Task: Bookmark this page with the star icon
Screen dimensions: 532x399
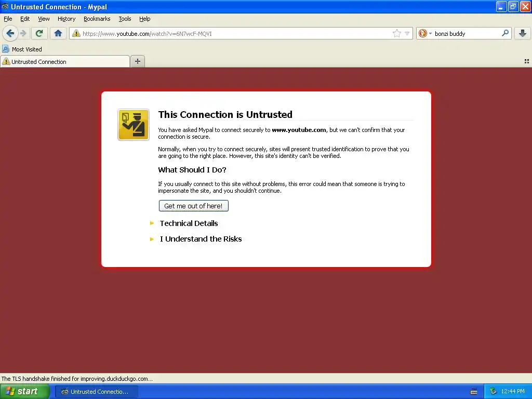Action: click(x=396, y=33)
